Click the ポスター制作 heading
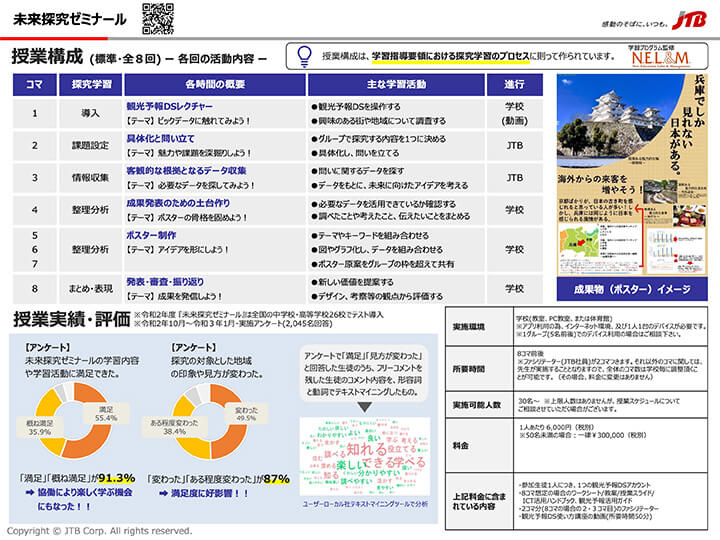Viewport: 720px width, 540px height. [x=151, y=235]
